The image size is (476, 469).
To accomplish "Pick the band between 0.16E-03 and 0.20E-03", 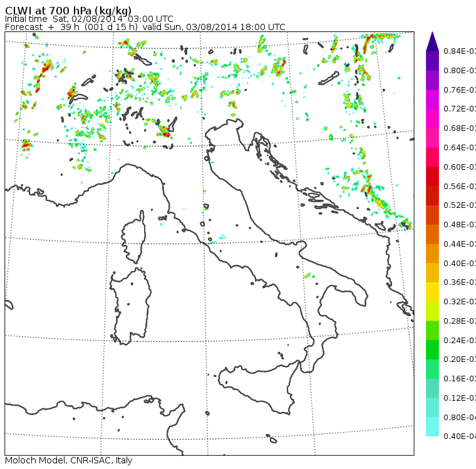I will click(432, 369).
